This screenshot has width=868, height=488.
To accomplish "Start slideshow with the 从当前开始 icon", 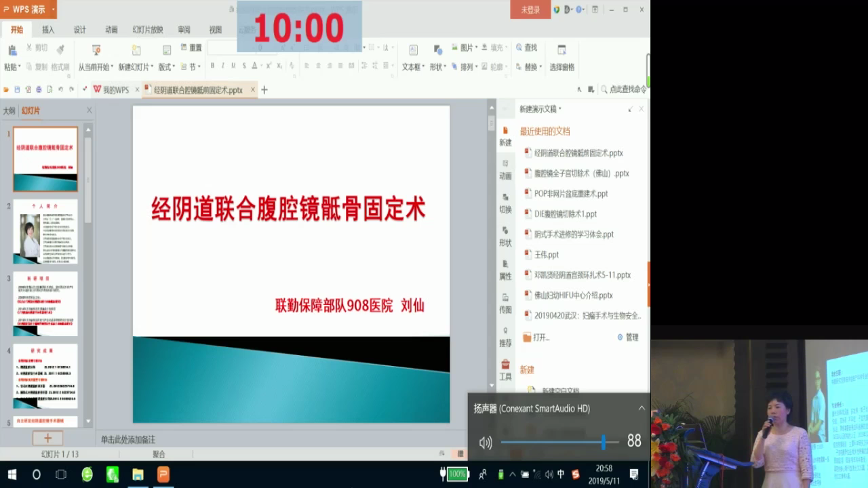I will tap(96, 51).
